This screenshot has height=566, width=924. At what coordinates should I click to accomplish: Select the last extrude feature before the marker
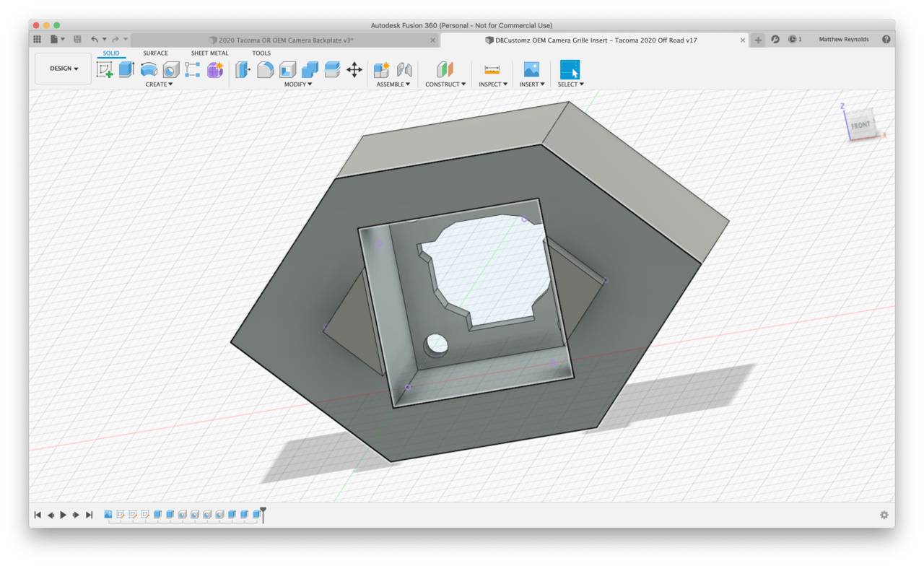[256, 515]
